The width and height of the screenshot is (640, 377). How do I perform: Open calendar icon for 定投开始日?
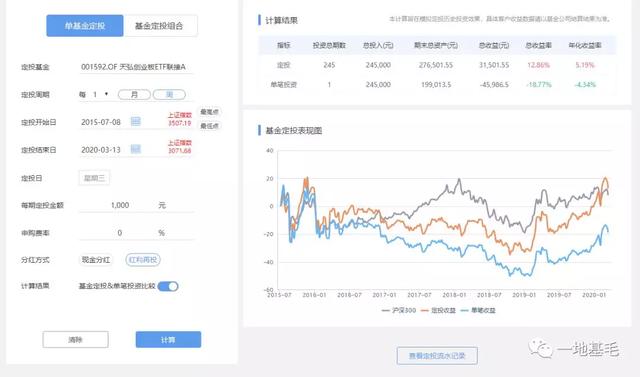136,122
